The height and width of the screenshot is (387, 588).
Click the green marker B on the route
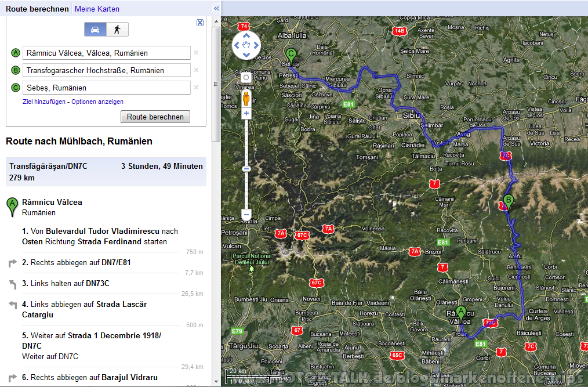coord(509,200)
